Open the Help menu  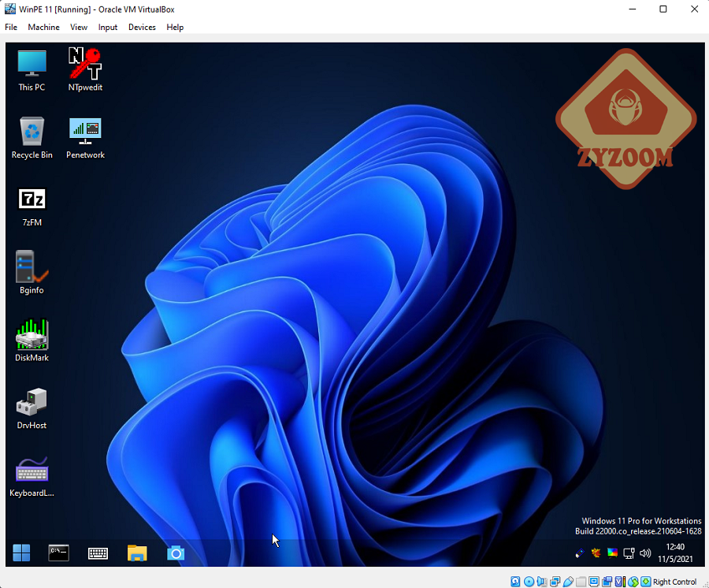(175, 27)
